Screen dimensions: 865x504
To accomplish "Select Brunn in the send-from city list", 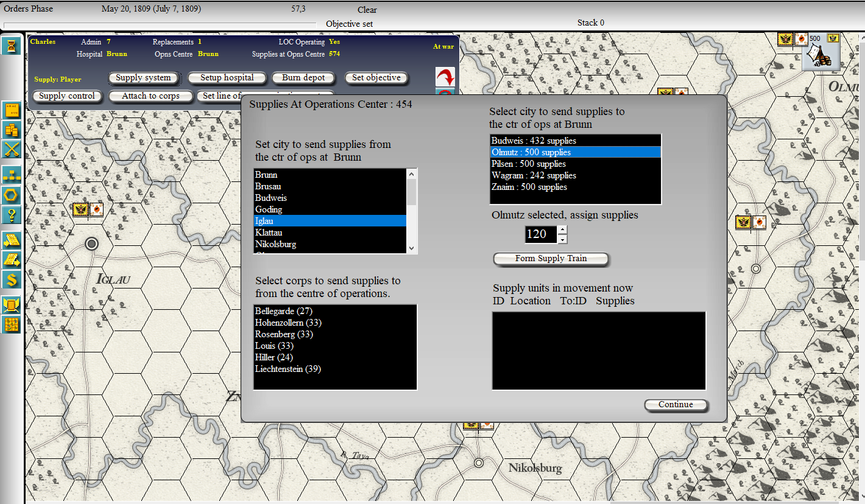I will click(330, 175).
